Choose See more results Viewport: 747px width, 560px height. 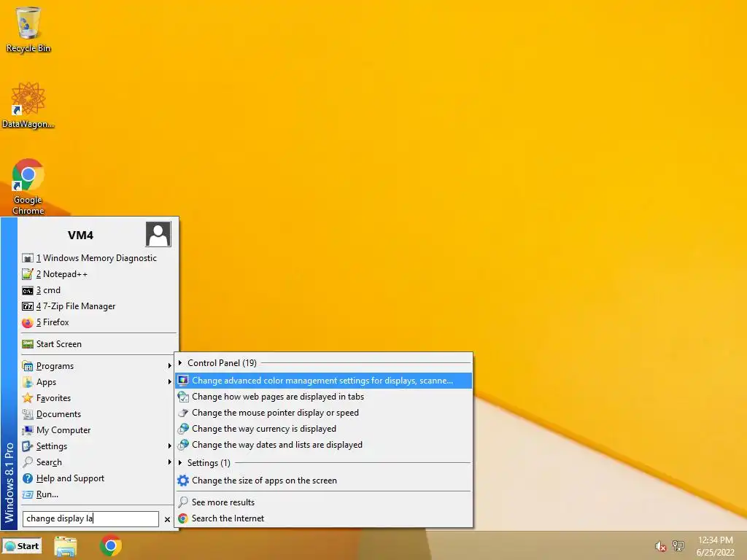[324, 502]
